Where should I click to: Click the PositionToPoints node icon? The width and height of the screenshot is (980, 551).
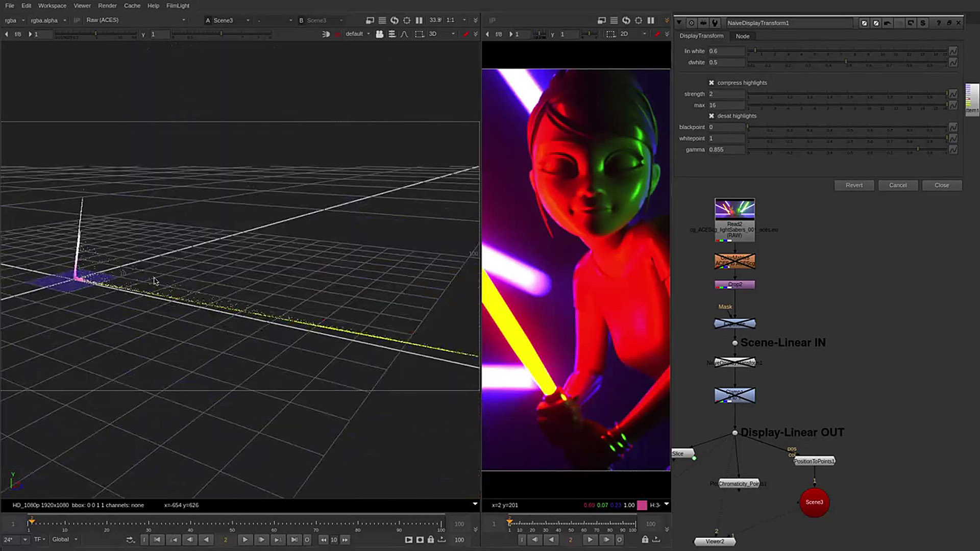[x=815, y=461]
